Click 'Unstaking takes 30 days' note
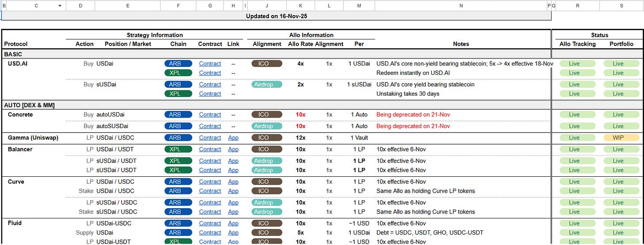The height and width of the screenshot is (245, 644). (407, 93)
